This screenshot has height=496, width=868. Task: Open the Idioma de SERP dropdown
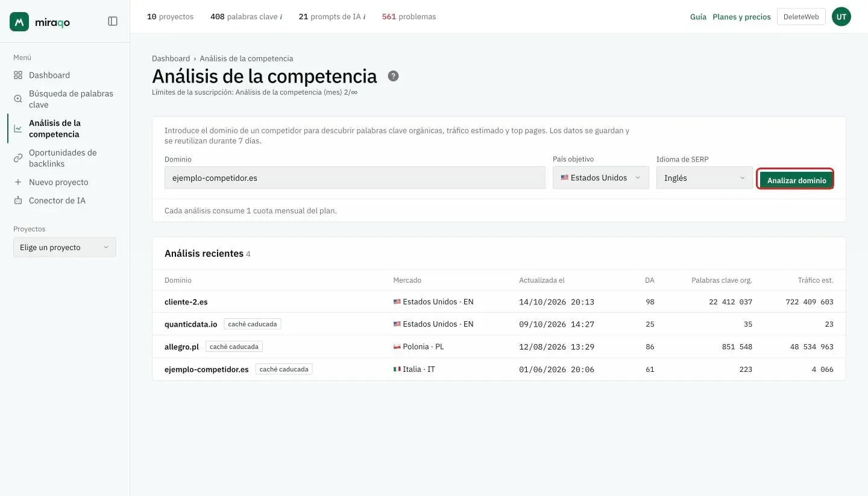705,178
